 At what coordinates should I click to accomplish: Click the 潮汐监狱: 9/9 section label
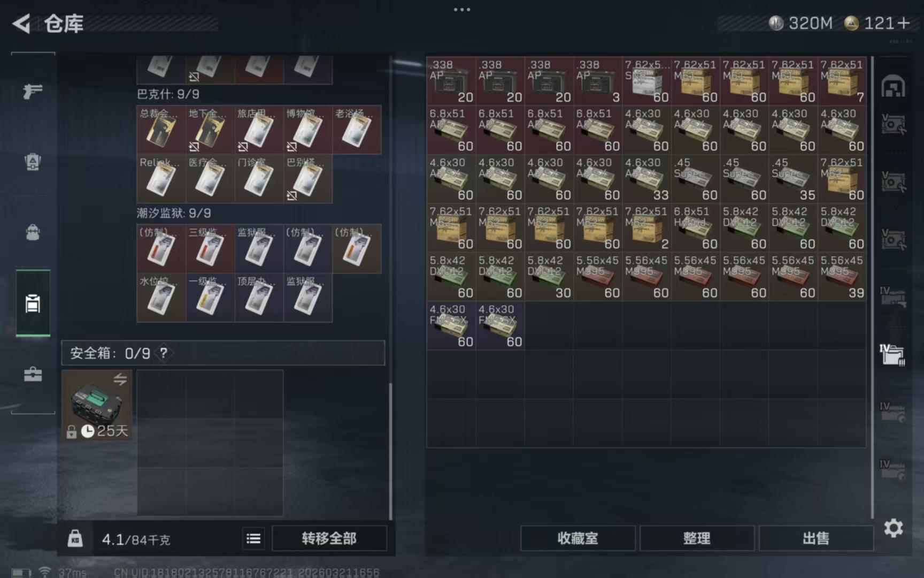click(x=174, y=213)
